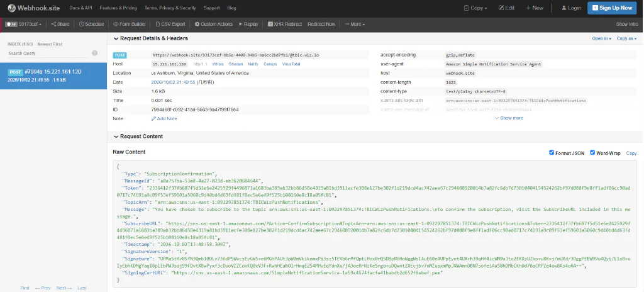Open the 'Copy as' dropdown
Screen dimensions: 644x292
point(626,38)
